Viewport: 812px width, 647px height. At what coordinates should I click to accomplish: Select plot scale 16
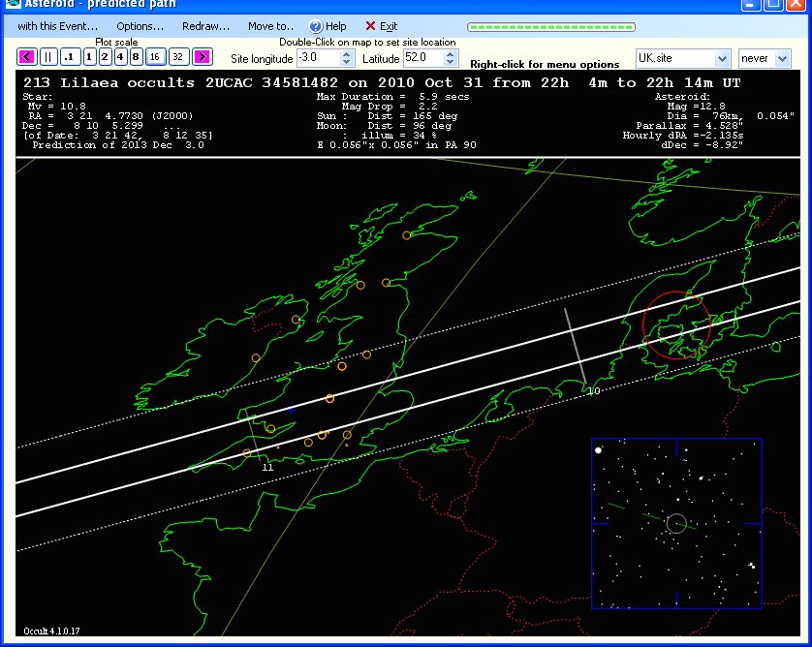click(x=155, y=57)
